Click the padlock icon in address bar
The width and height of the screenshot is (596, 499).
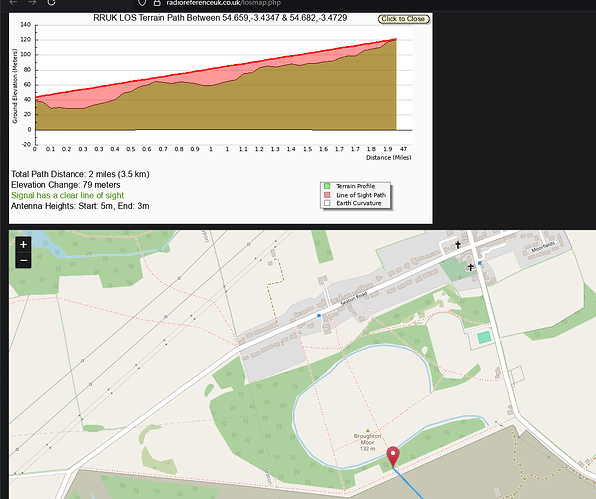coord(156,3)
